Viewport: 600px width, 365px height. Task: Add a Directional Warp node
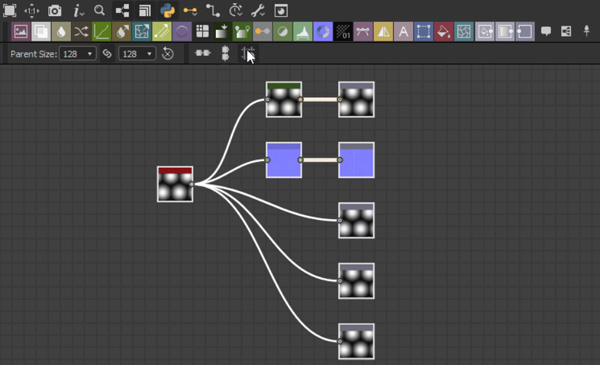(x=142, y=32)
